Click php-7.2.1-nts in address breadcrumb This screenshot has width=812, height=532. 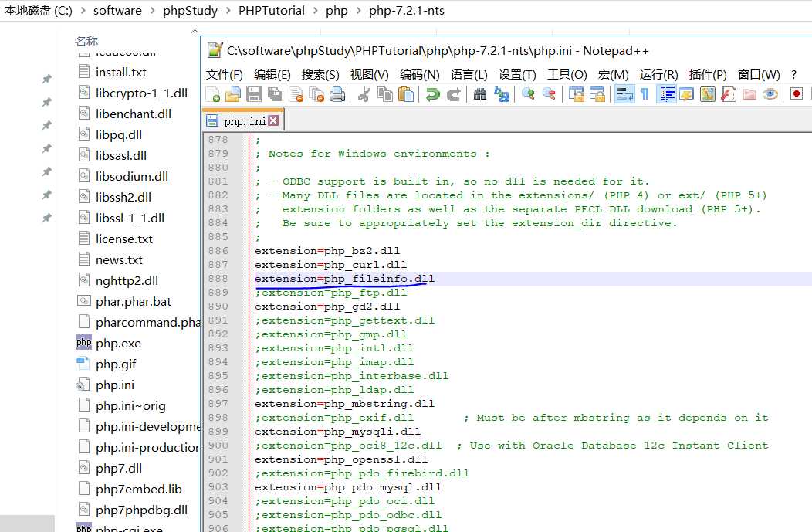point(407,11)
